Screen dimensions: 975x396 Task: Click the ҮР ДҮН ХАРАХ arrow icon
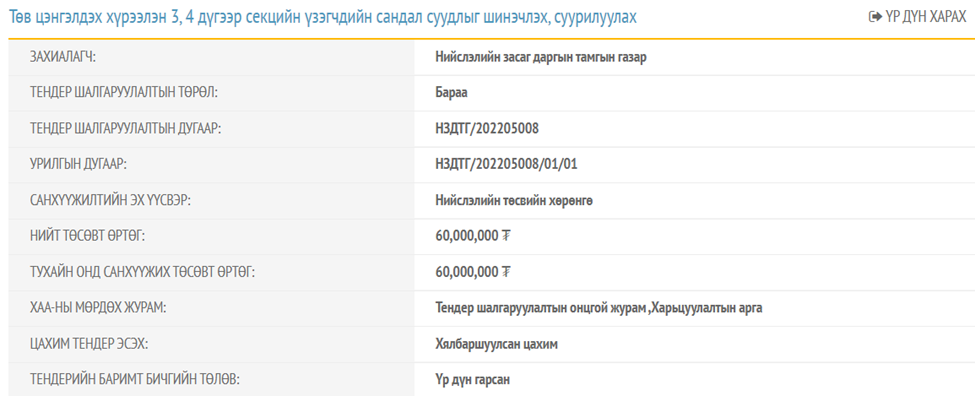[x=874, y=17]
